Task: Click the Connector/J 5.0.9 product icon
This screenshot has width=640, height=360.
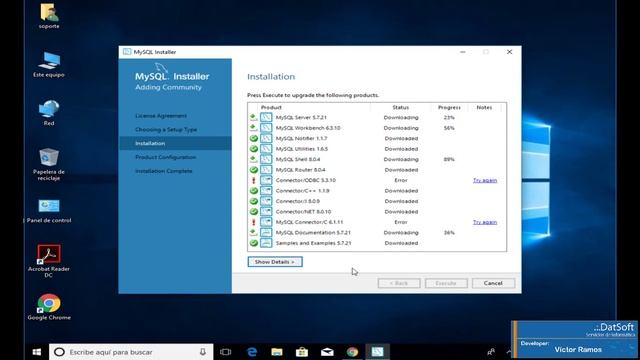Action: pos(266,201)
